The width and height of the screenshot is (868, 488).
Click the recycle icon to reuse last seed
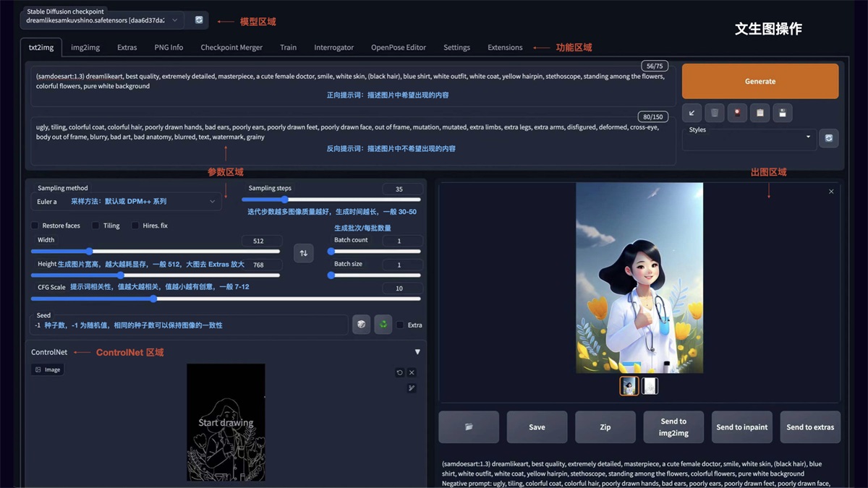click(x=383, y=324)
